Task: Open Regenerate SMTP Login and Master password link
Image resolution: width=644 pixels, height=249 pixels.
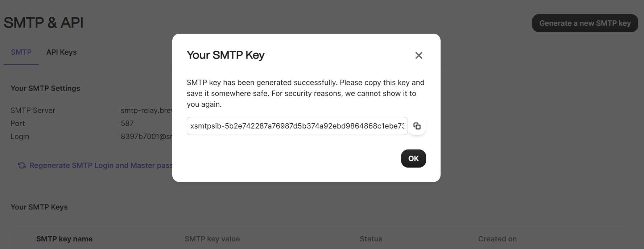Action: coord(101,165)
